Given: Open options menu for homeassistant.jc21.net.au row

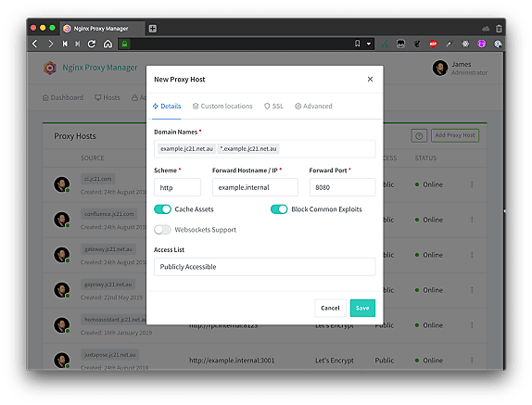Looking at the screenshot, I should pyautogui.click(x=472, y=325).
